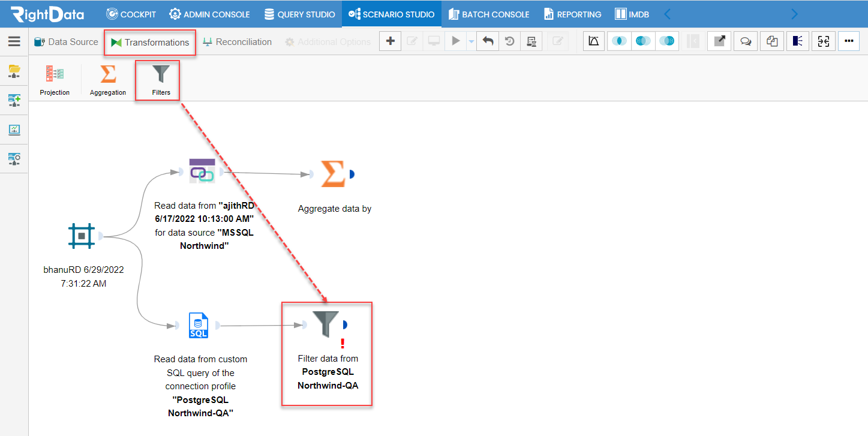Screen dimensions: 868x436
Task: Switch to the Reconciliation tab
Action: 238,42
